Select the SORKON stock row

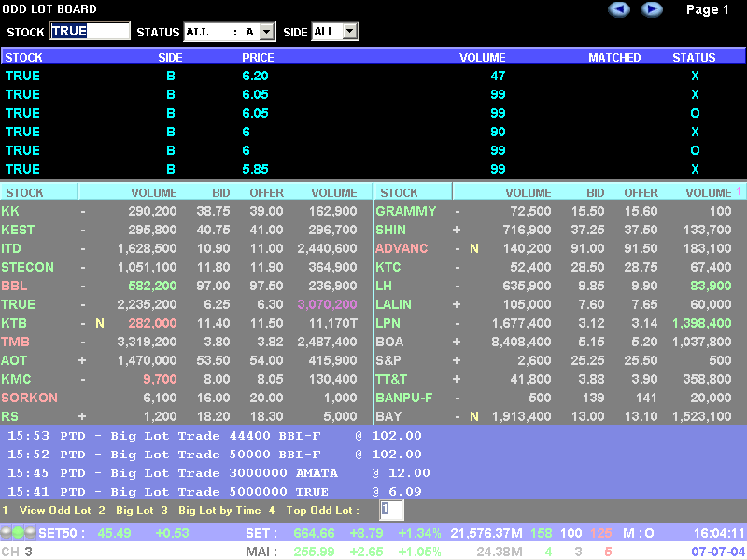pyautogui.click(x=186, y=398)
